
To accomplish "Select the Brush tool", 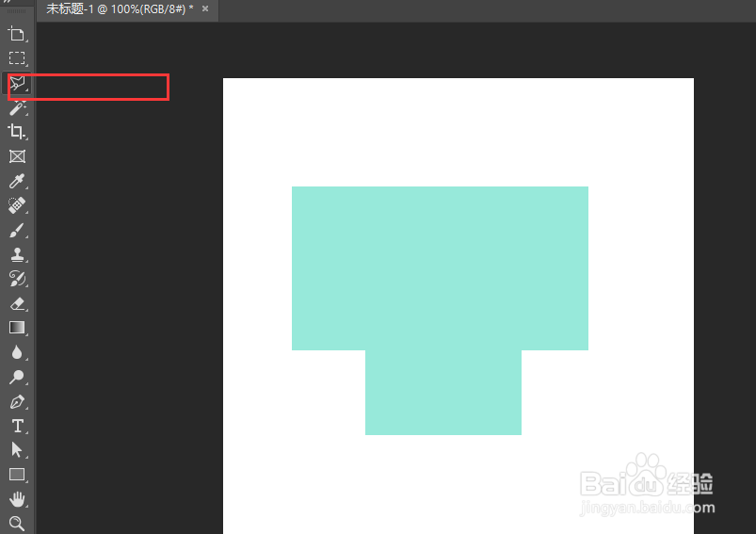I will tap(17, 230).
